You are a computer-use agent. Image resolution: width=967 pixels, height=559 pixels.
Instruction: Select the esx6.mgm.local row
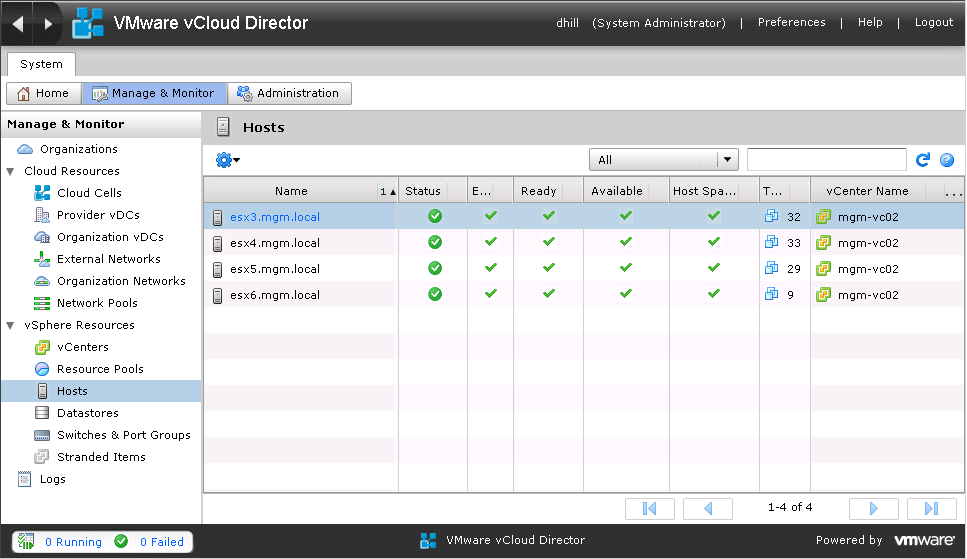tap(583, 295)
